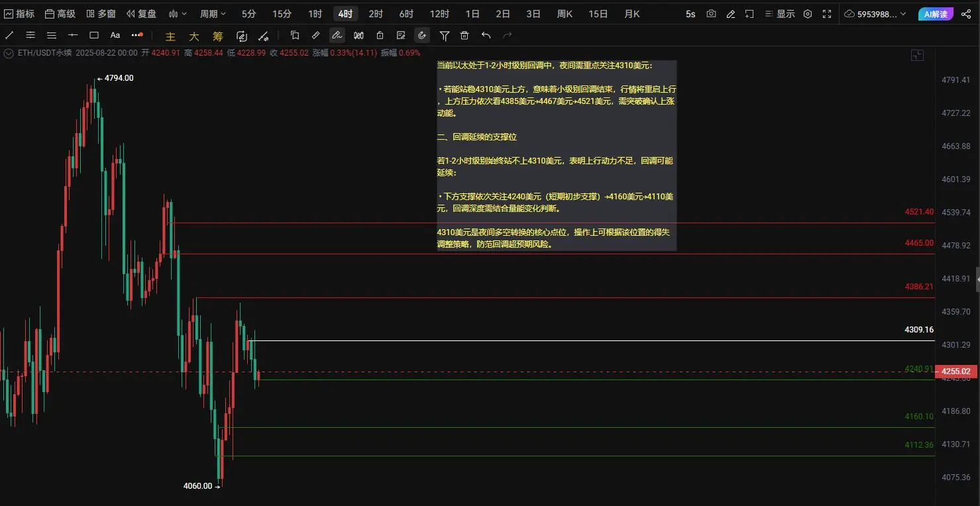The height and width of the screenshot is (506, 980).
Task: Switch to the 6时 timeframe
Action: [406, 13]
